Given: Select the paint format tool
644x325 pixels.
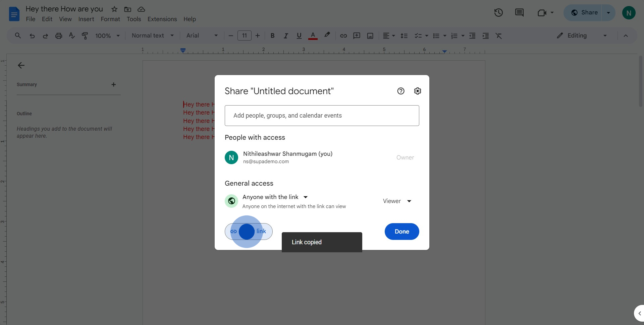Looking at the screenshot, I should click(x=85, y=36).
